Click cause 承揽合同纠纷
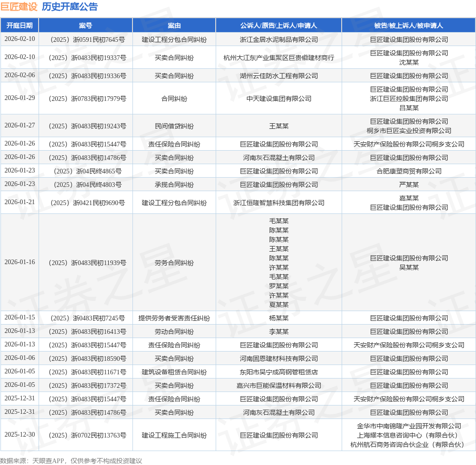 (x=174, y=185)
